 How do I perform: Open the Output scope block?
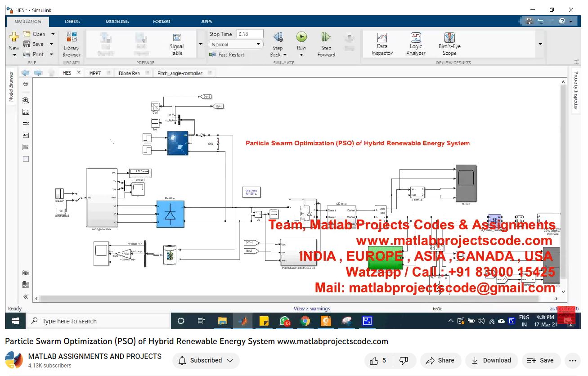click(x=466, y=183)
